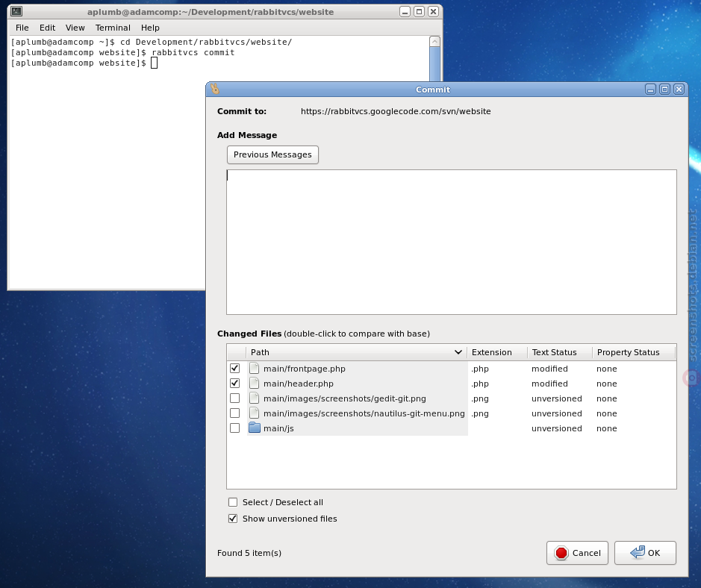Open the Terminal menu in menu bar
701x588 pixels.
click(x=113, y=28)
